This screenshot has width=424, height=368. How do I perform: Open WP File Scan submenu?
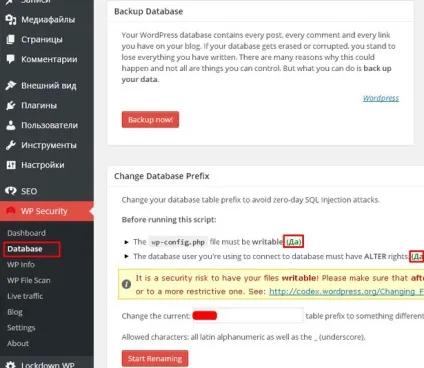click(x=29, y=280)
